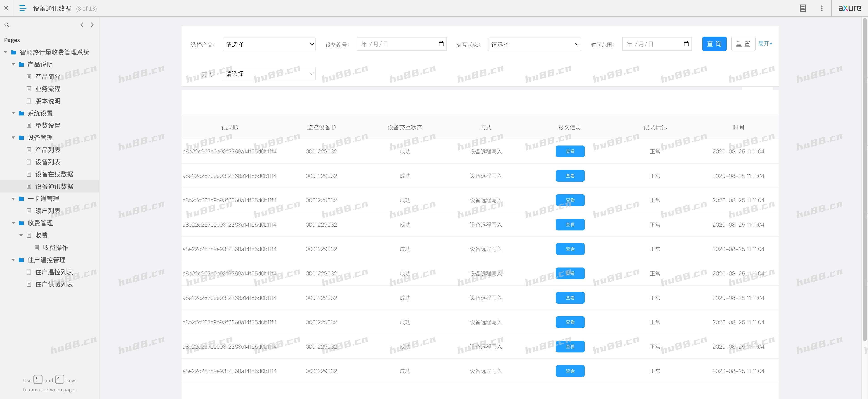Open the 方式 dropdown

point(269,73)
